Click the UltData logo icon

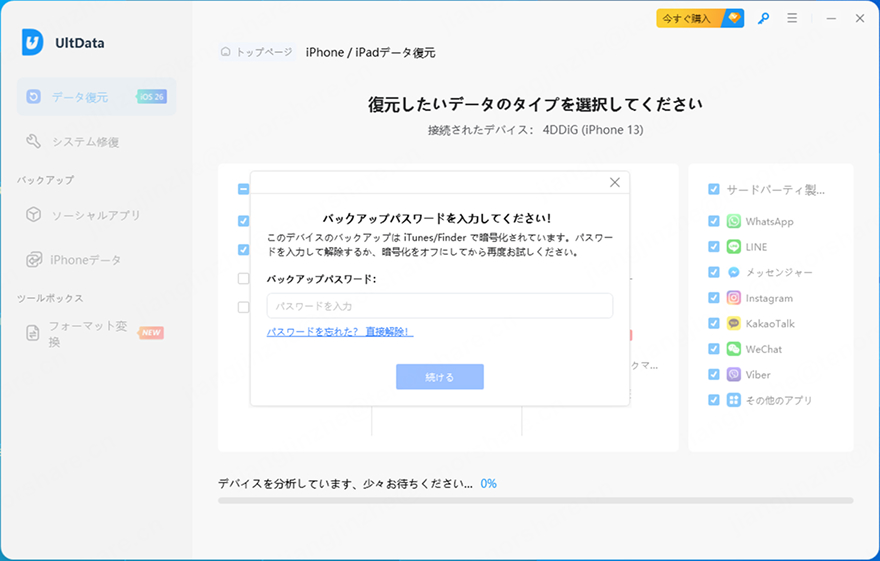[32, 42]
